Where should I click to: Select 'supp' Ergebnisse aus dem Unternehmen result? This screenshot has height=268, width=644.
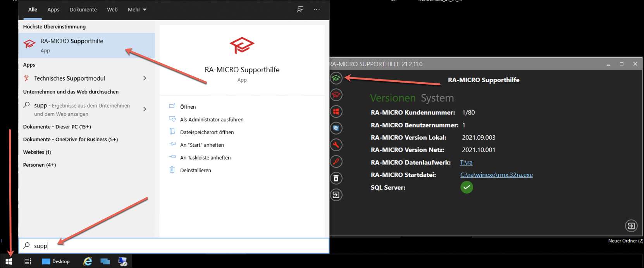[x=87, y=109]
